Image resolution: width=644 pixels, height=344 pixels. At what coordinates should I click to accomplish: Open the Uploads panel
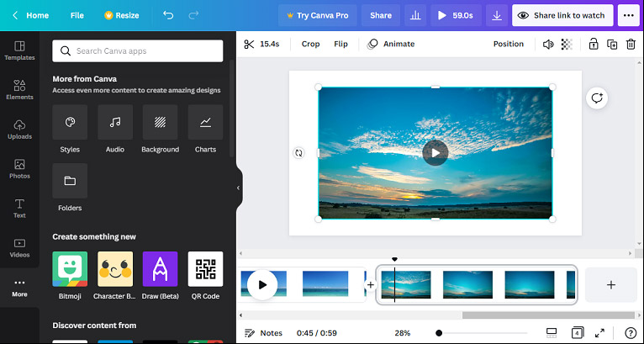(19, 130)
